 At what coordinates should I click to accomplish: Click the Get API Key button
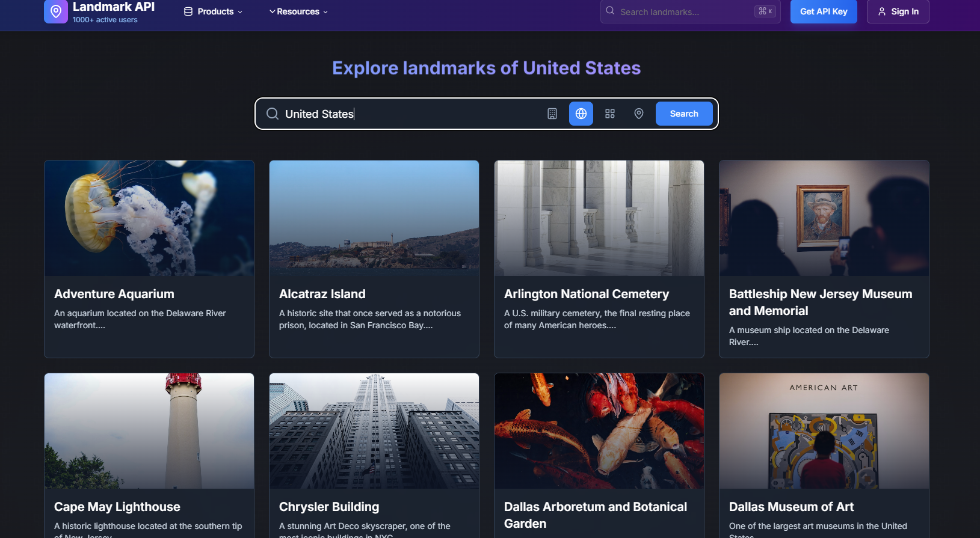pyautogui.click(x=824, y=11)
